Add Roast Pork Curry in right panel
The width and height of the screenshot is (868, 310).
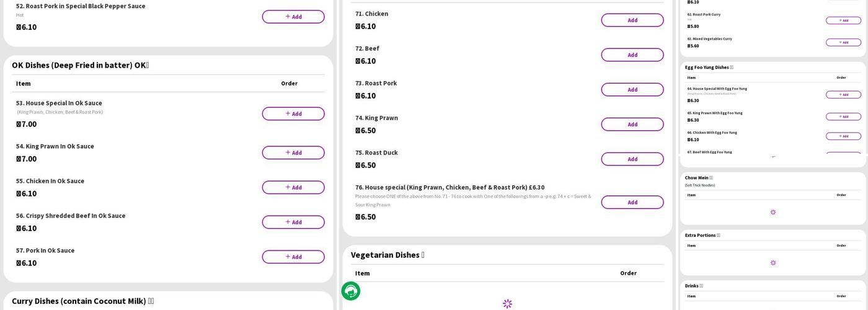pyautogui.click(x=843, y=20)
